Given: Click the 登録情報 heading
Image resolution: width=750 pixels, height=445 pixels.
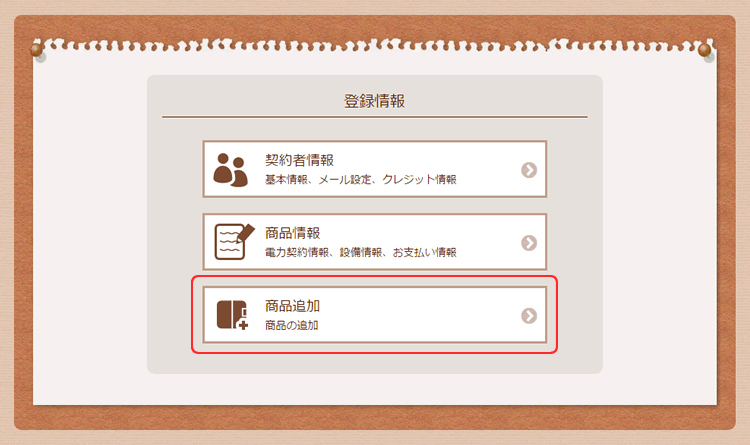Looking at the screenshot, I should click(375, 101).
